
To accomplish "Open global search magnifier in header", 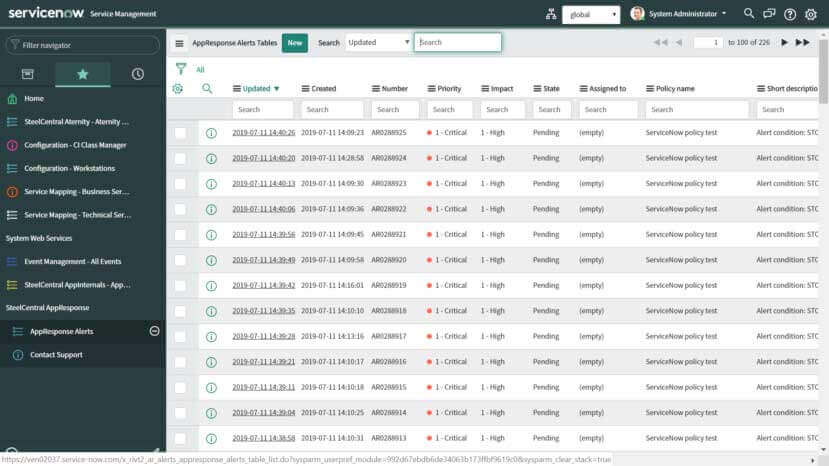I will click(749, 13).
